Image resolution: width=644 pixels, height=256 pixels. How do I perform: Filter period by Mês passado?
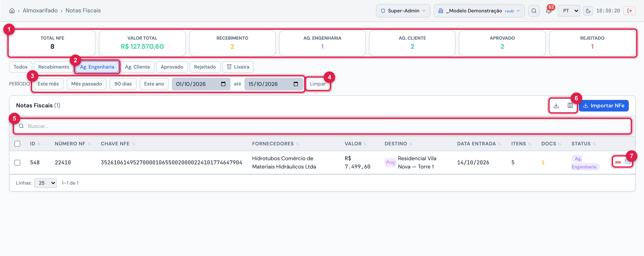pyautogui.click(x=87, y=84)
